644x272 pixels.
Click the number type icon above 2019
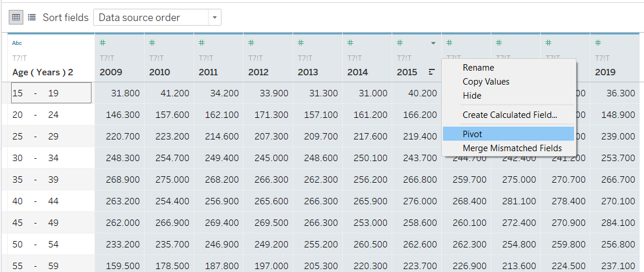point(598,43)
